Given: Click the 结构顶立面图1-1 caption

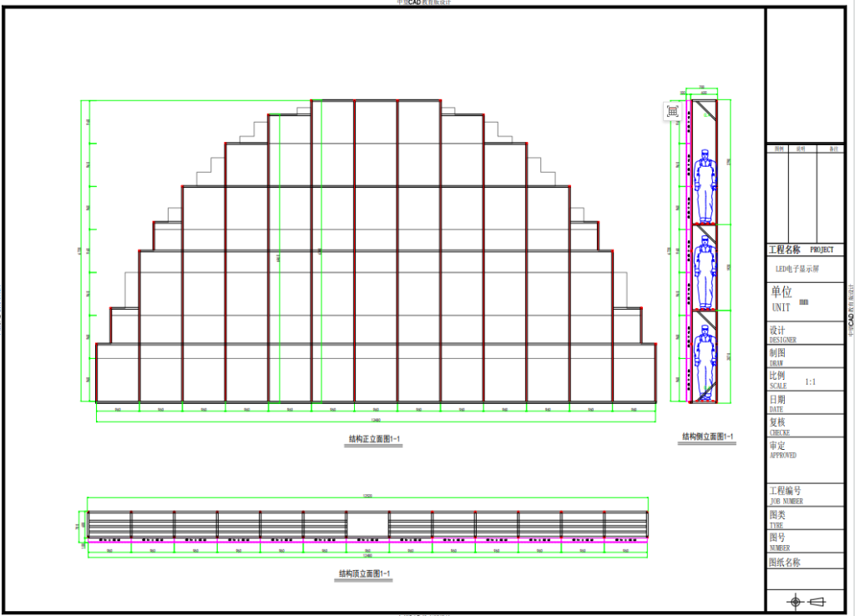Looking at the screenshot, I should coord(364,573).
